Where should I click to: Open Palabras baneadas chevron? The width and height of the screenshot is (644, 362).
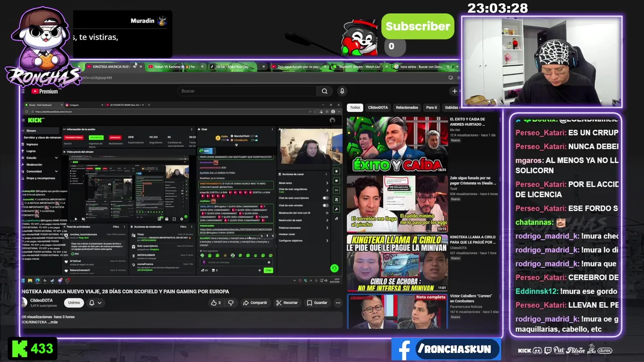(327, 228)
